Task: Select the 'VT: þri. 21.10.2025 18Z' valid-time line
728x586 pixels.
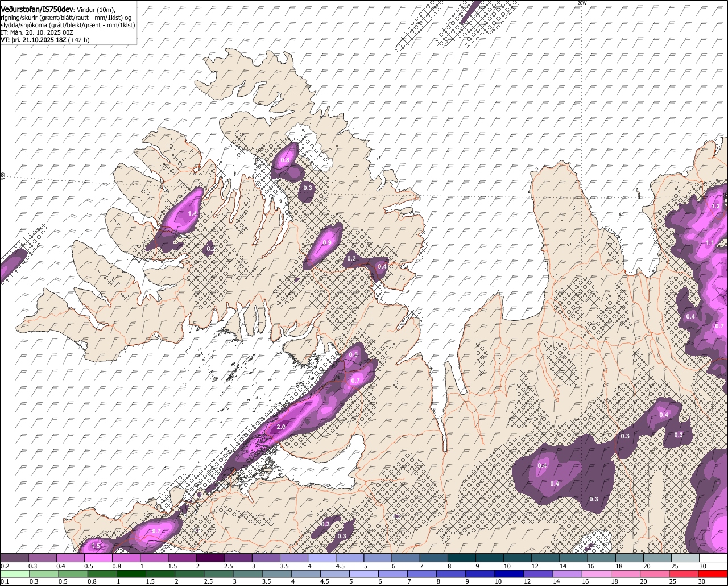Action: point(34,40)
